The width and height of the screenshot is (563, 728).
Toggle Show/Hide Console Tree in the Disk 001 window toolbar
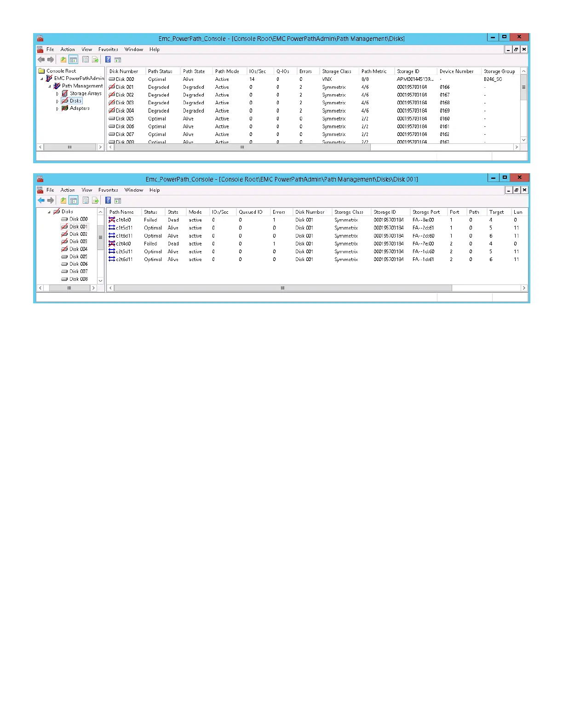click(73, 200)
